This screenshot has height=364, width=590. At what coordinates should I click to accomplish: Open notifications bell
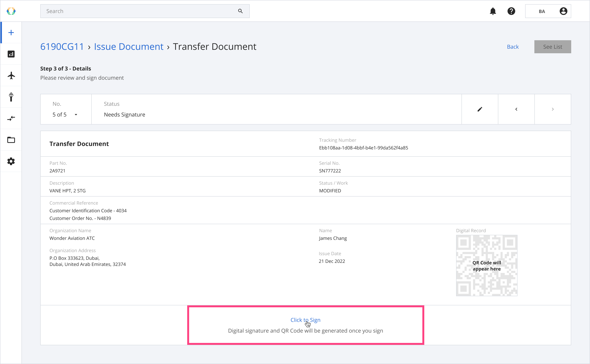[493, 11]
